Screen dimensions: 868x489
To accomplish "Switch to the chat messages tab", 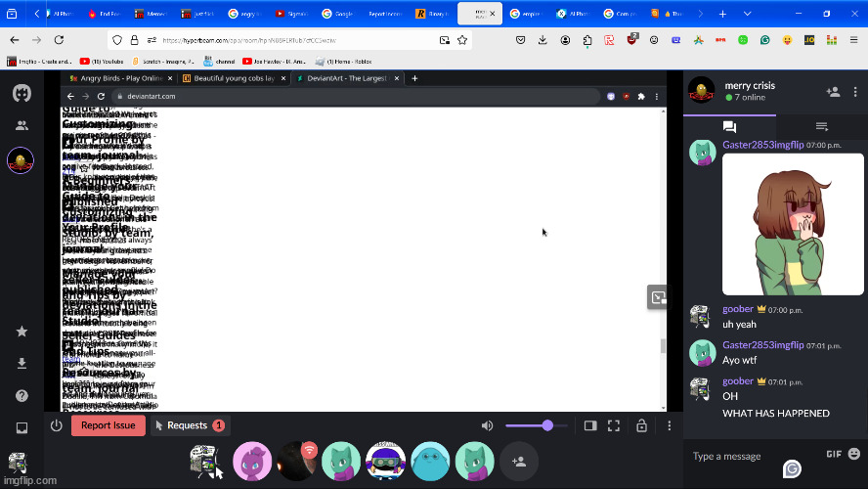I will click(x=729, y=126).
